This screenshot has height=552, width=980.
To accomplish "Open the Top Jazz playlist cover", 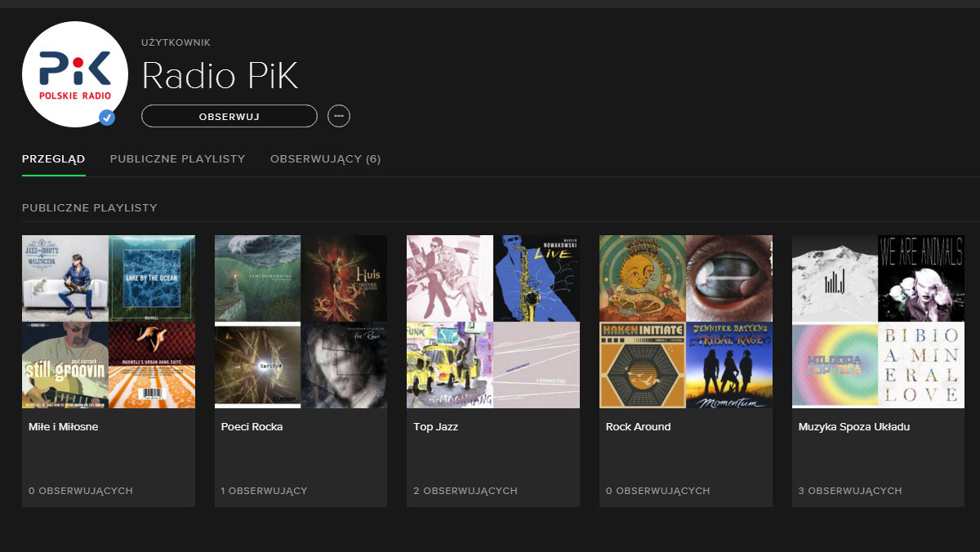I will click(493, 322).
